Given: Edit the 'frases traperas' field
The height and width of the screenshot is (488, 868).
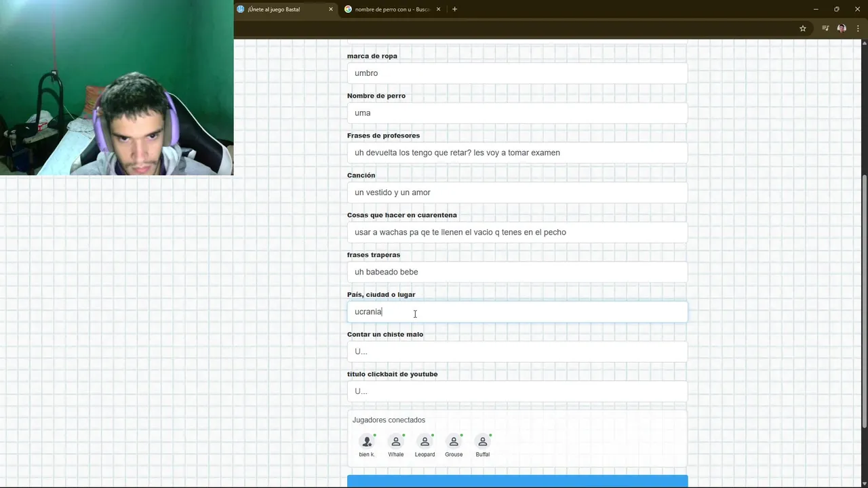Looking at the screenshot, I should [x=517, y=272].
